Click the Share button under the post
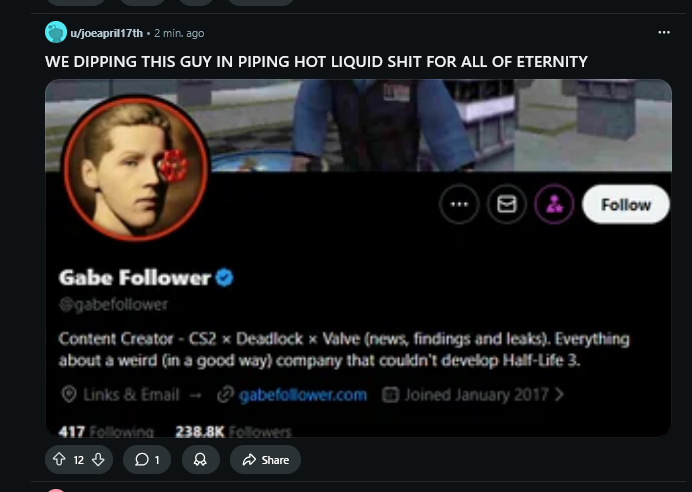This screenshot has width=692, height=492. point(265,460)
